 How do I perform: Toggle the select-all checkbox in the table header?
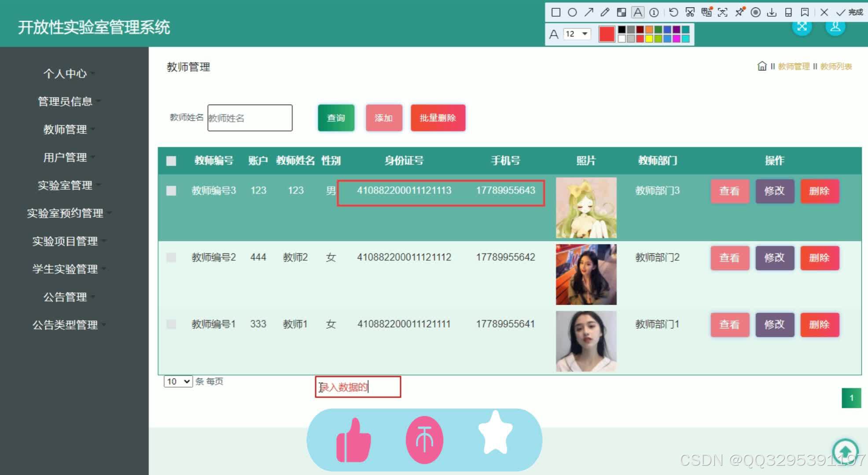point(171,161)
